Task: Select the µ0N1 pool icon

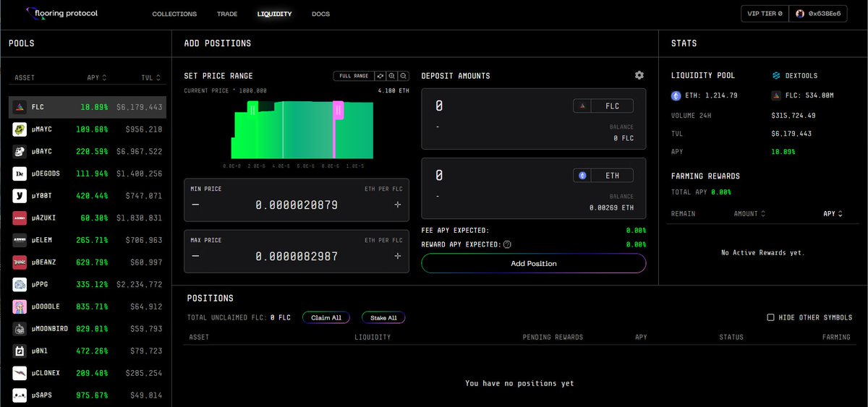Action: tap(20, 351)
